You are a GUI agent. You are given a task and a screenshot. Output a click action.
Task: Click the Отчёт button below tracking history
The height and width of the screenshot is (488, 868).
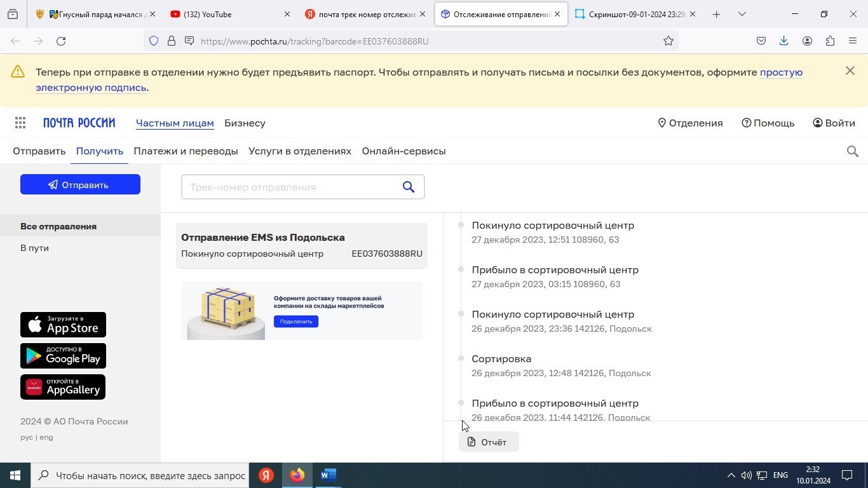coord(488,442)
